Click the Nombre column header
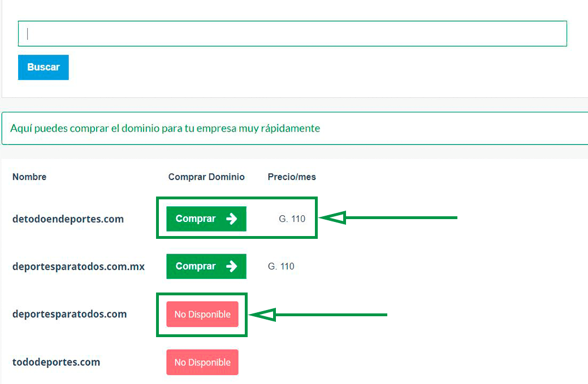 coord(29,177)
